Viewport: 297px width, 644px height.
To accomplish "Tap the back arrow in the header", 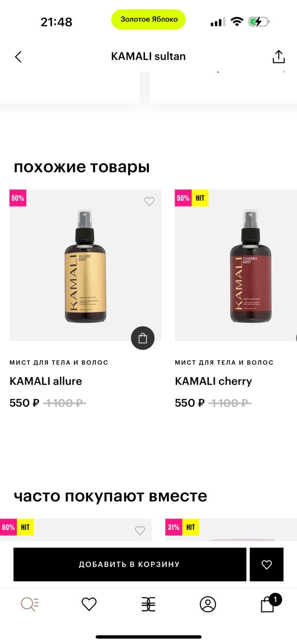I will 18,56.
